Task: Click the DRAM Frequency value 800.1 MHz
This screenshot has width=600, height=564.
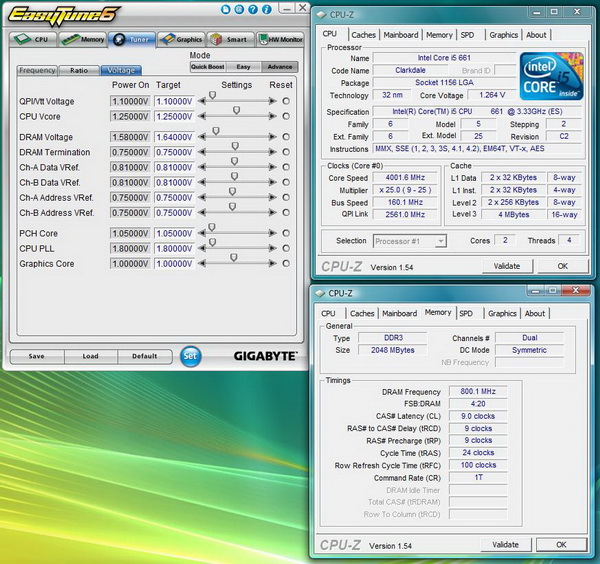Action: click(x=478, y=391)
